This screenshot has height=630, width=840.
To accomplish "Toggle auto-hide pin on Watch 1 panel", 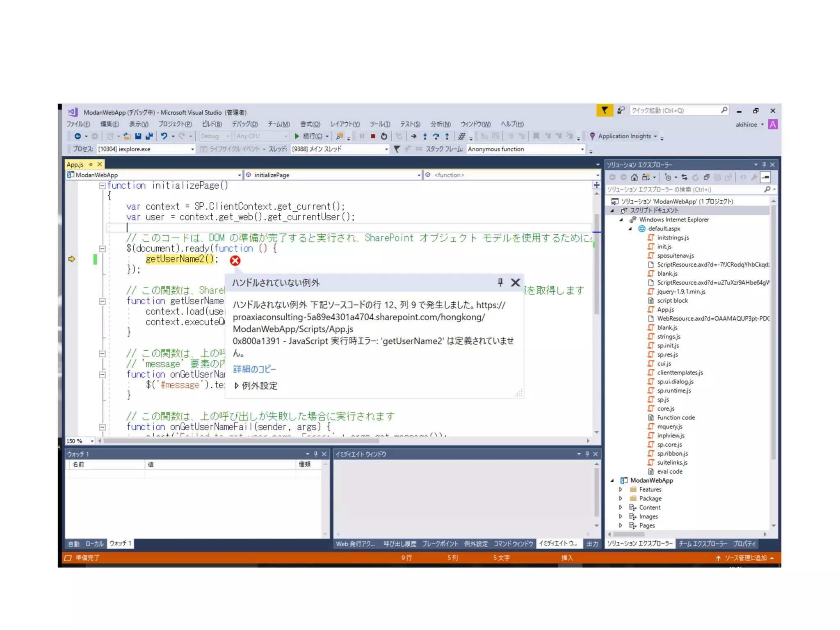I will (x=316, y=454).
